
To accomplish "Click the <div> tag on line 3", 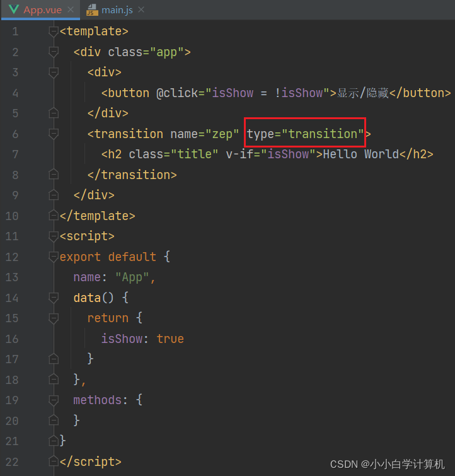I will pyautogui.click(x=105, y=73).
